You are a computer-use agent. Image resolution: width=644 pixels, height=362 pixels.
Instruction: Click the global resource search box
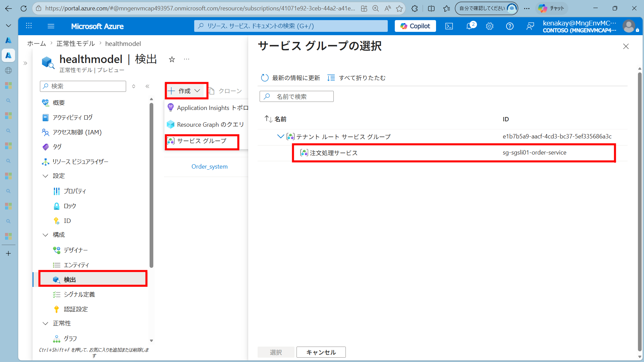tap(291, 26)
